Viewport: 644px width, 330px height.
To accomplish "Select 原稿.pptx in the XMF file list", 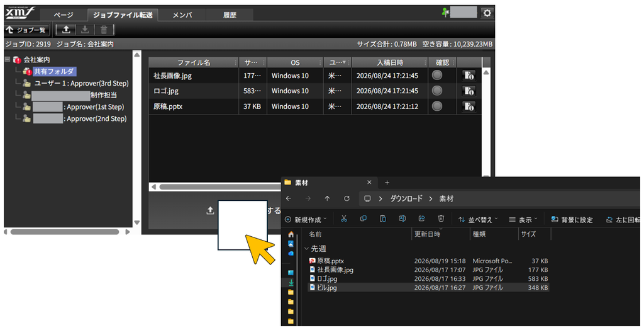I will coord(167,106).
